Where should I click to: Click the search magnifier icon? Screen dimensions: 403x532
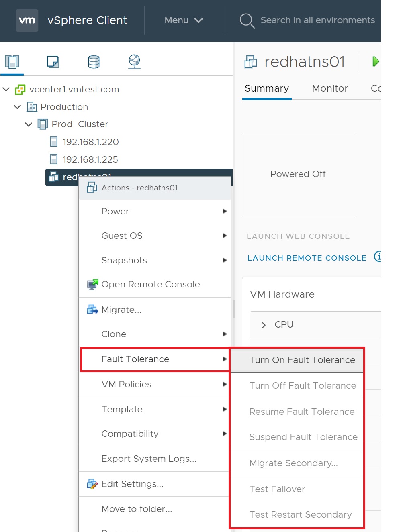click(x=247, y=20)
